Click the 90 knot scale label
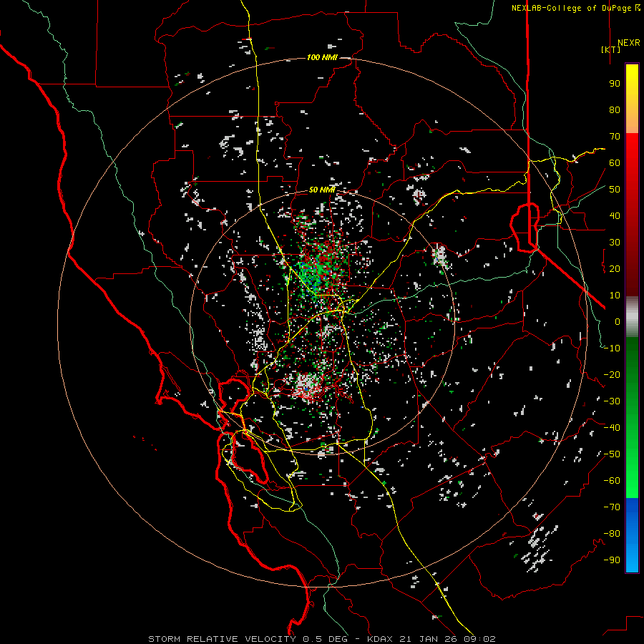The image size is (644, 644). (615, 84)
